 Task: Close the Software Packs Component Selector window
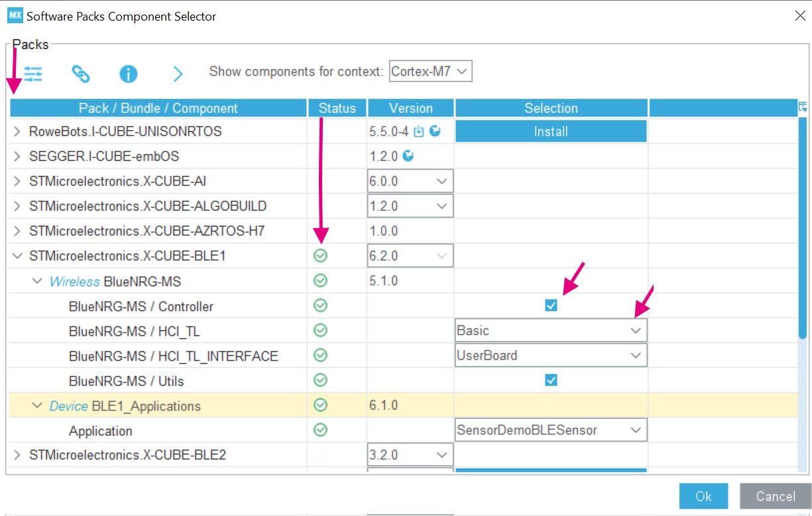tap(800, 16)
